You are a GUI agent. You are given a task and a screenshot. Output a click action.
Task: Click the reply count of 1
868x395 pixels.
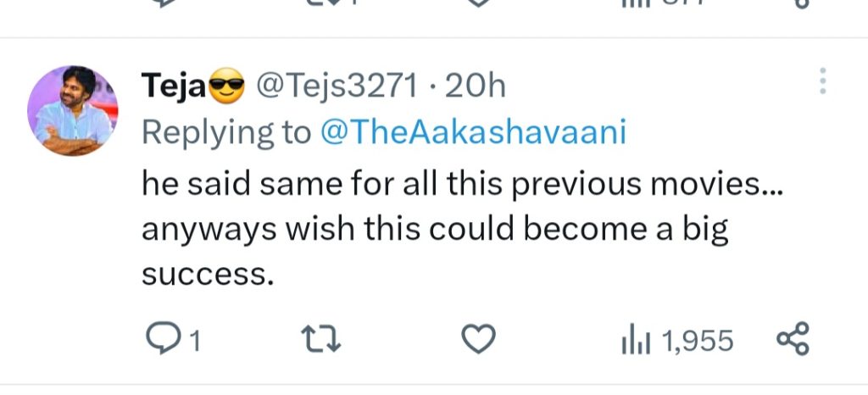pos(194,342)
